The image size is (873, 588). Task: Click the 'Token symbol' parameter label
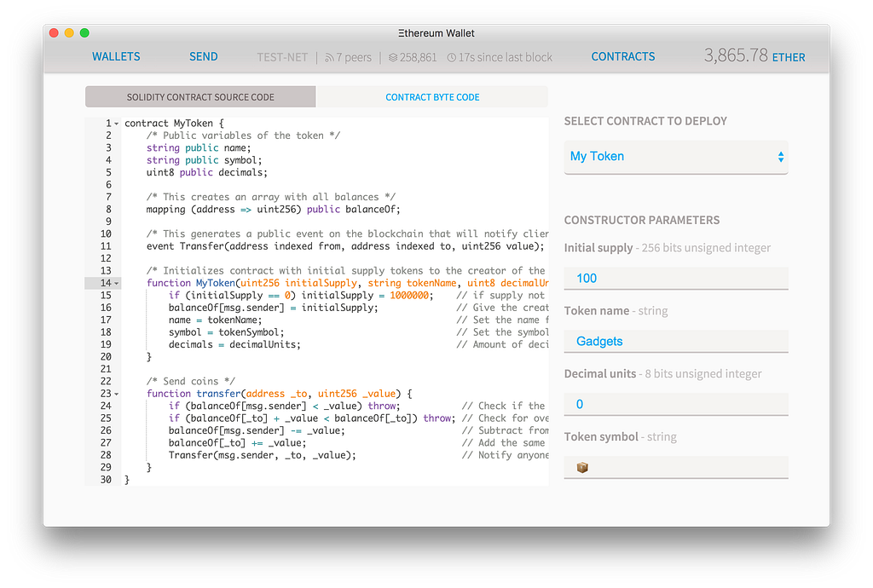tap(601, 436)
